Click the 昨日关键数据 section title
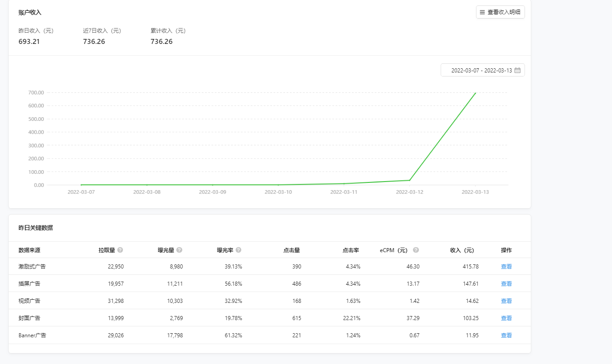 [36, 228]
